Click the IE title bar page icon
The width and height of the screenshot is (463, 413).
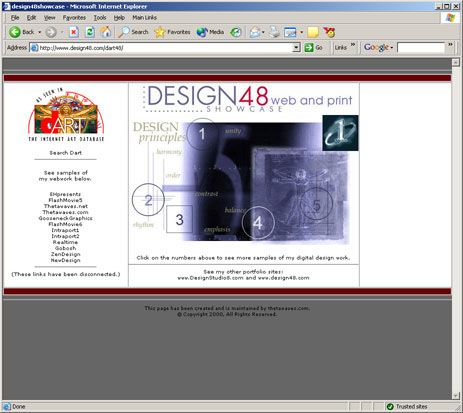point(7,6)
